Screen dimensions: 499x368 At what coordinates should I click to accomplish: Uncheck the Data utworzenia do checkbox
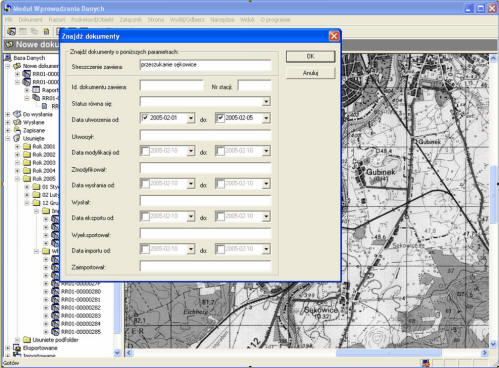point(220,118)
